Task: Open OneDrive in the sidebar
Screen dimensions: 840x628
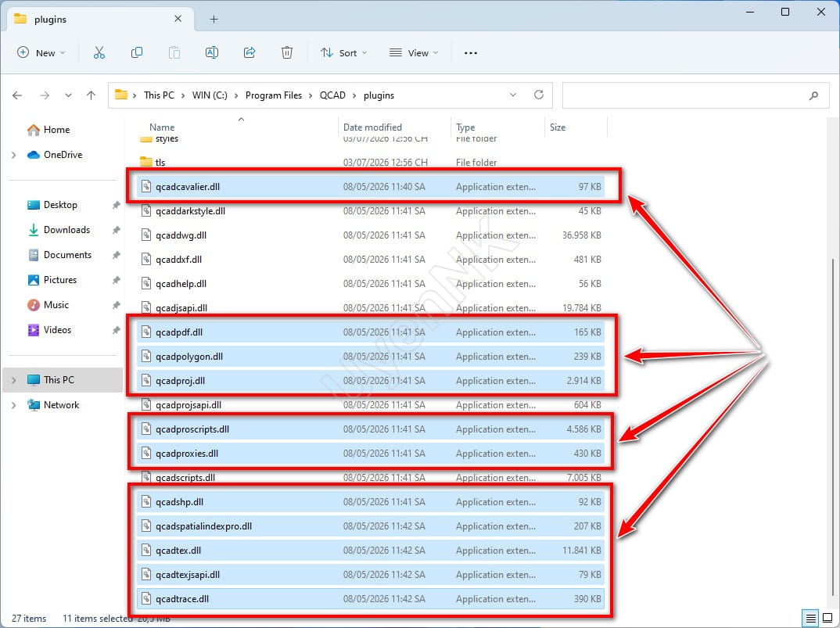Action: (55, 155)
